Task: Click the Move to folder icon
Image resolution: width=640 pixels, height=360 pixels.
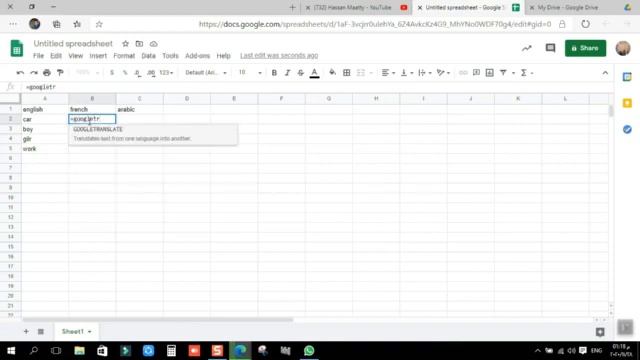Action: (x=139, y=44)
